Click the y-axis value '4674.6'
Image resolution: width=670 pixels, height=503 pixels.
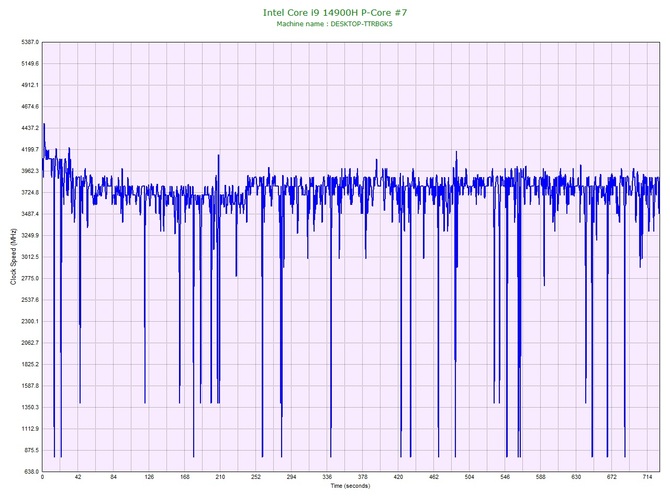click(30, 106)
